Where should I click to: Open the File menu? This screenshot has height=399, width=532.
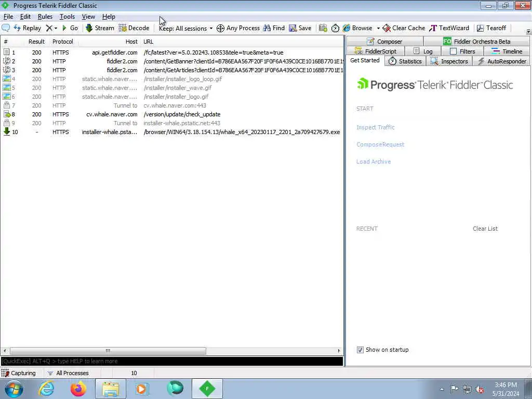tap(8, 17)
